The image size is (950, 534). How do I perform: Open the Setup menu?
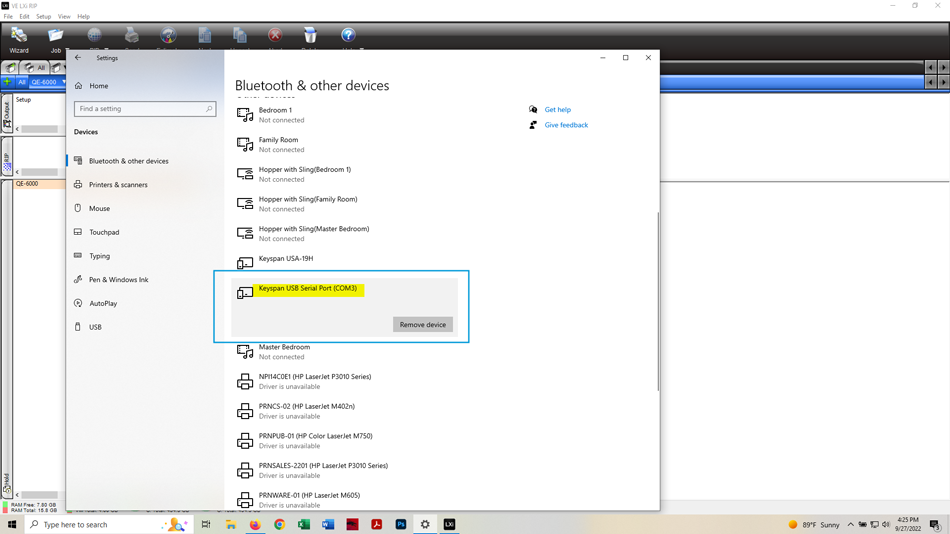pyautogui.click(x=43, y=16)
